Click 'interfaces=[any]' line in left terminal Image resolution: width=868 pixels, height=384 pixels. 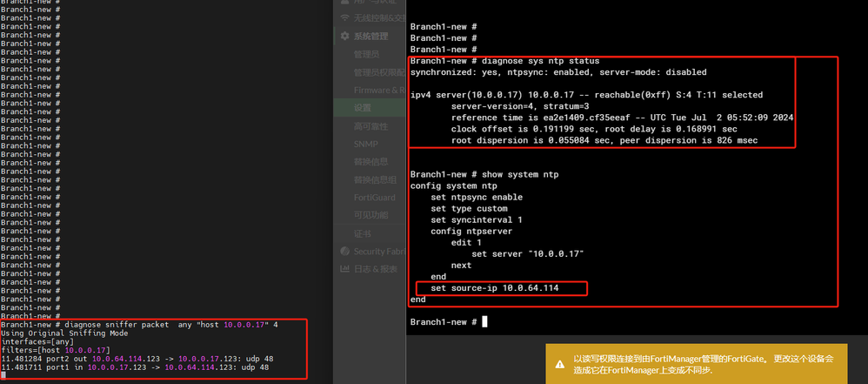click(37, 342)
